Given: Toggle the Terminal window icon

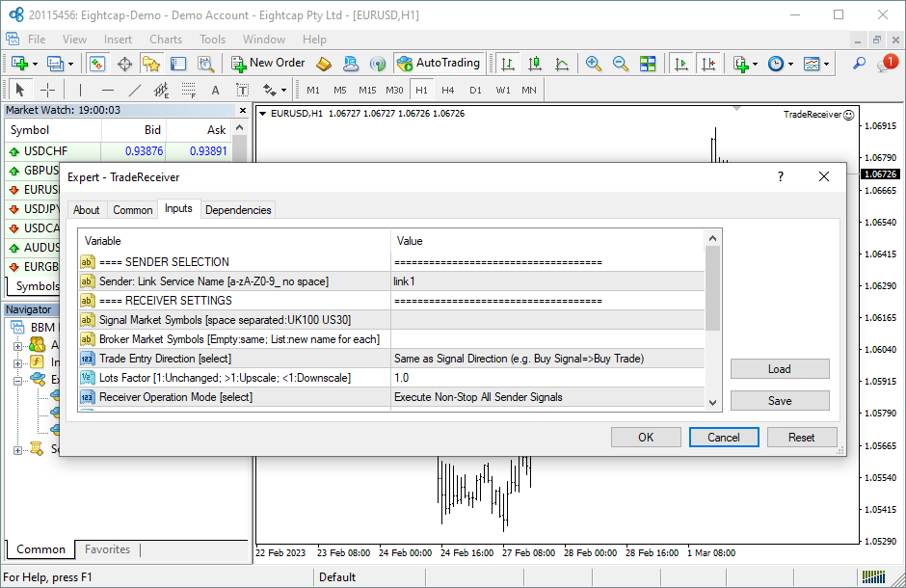Looking at the screenshot, I should click(x=178, y=63).
